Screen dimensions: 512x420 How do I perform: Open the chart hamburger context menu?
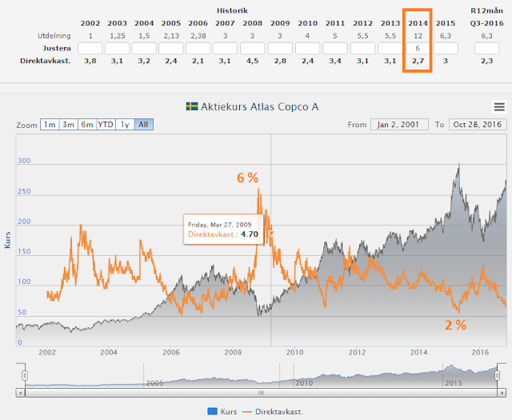click(499, 106)
